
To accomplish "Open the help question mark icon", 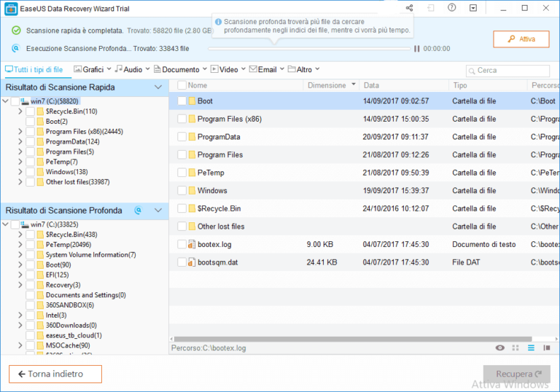I will pos(452,8).
